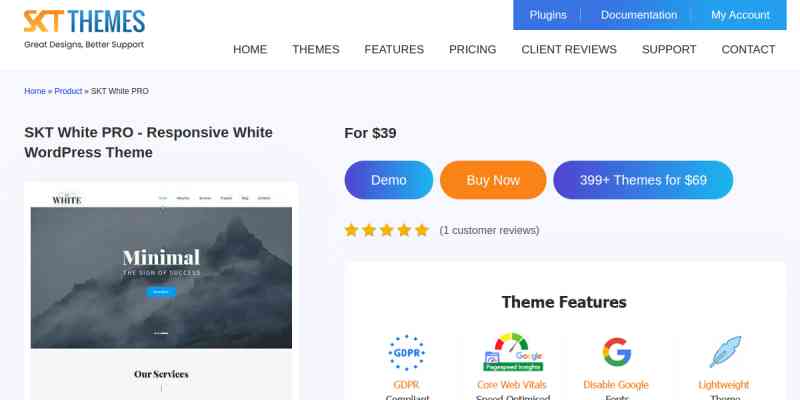Click the Product breadcrumb link
Image resolution: width=800 pixels, height=400 pixels.
pyautogui.click(x=68, y=91)
